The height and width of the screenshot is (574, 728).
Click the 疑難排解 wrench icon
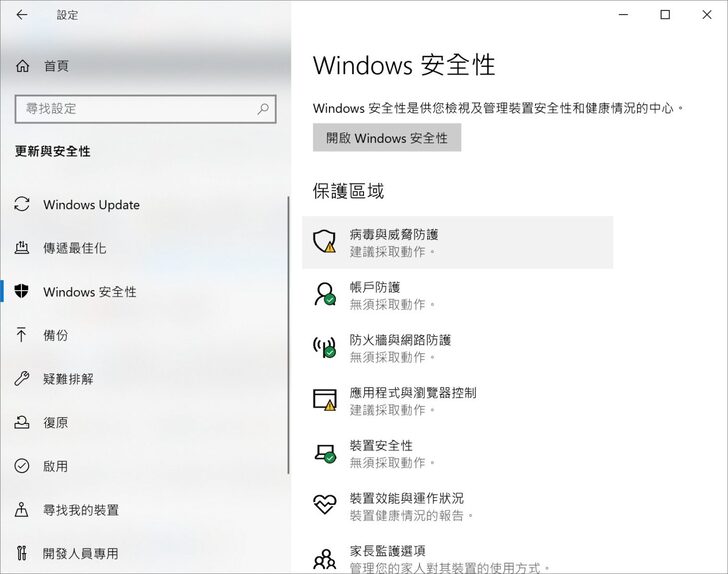pos(22,378)
